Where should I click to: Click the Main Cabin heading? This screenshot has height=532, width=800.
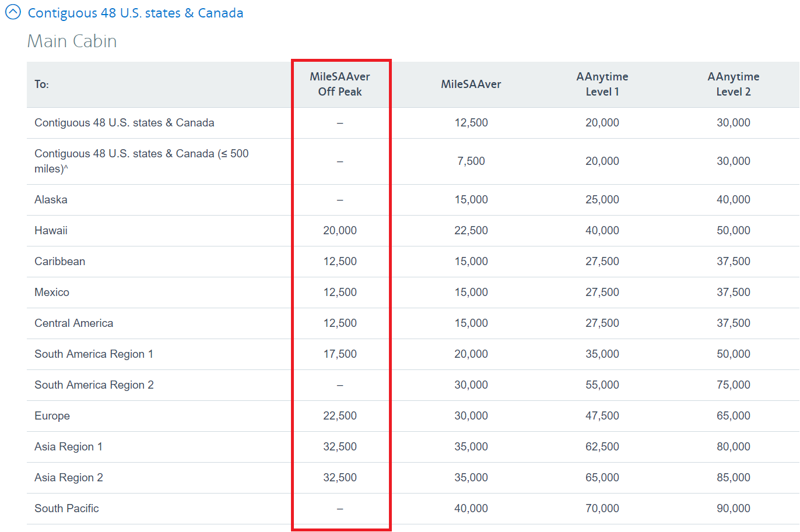click(x=72, y=41)
